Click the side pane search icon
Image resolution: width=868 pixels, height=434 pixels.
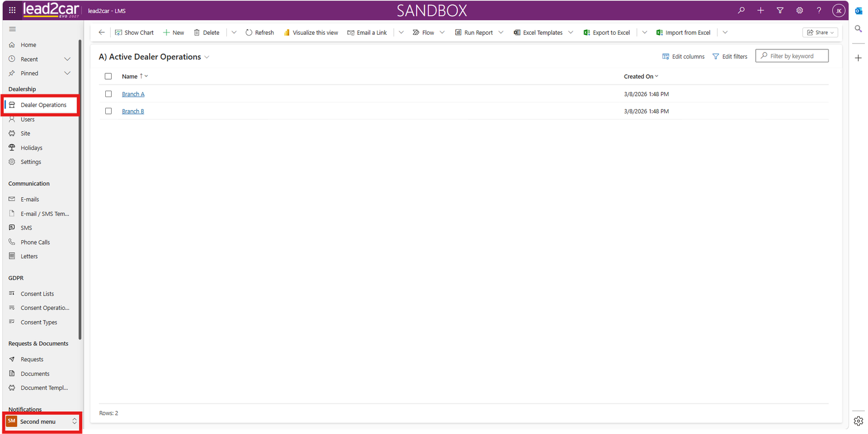(858, 29)
